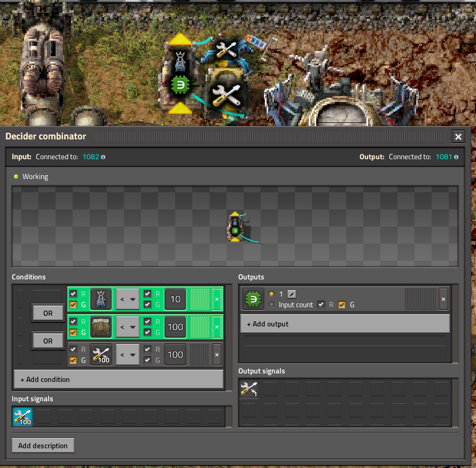The image size is (476, 468).
Task: Toggle right green wire checkbox of first condition
Action: [x=147, y=305]
